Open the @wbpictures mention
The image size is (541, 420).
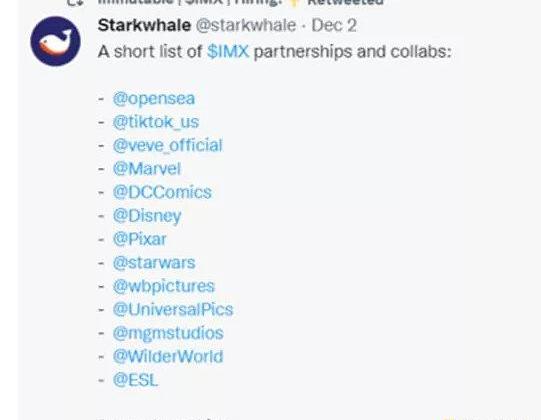click(164, 286)
